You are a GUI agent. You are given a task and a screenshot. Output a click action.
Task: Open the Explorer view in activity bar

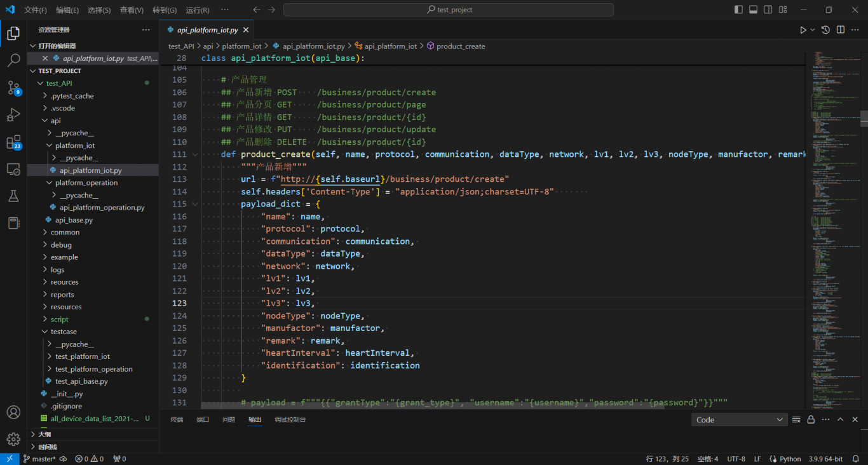click(13, 34)
